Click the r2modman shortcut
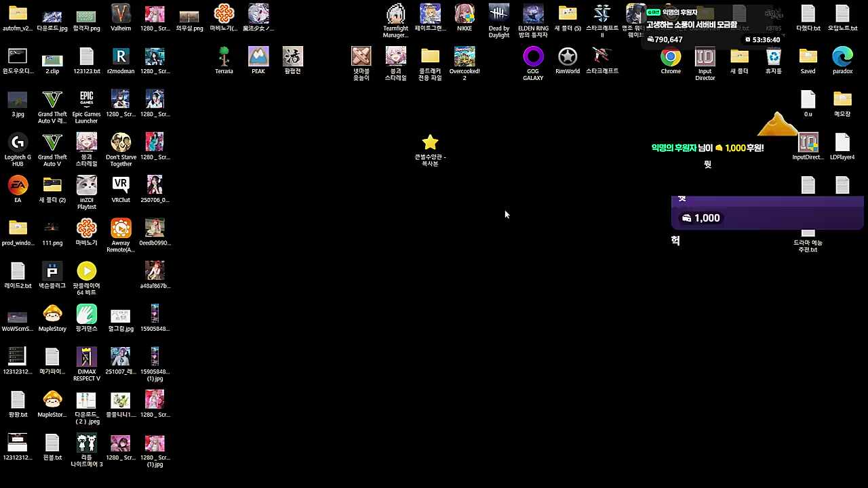 coord(121,57)
